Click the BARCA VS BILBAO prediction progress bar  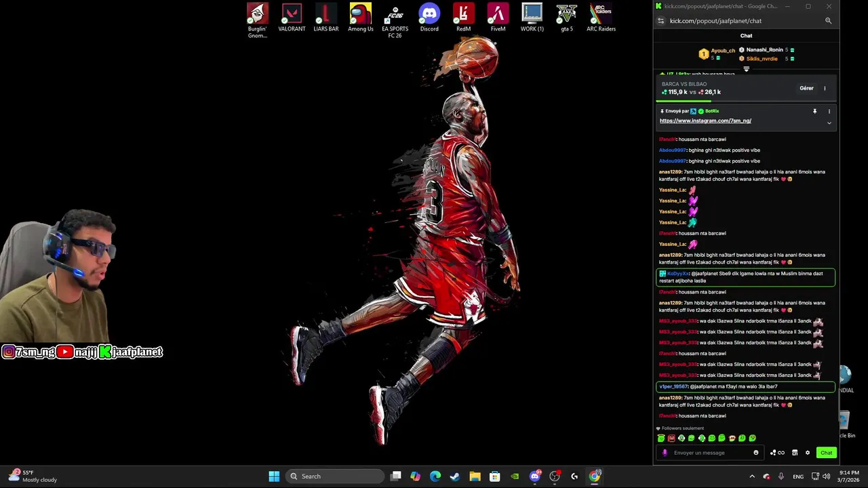(x=746, y=100)
